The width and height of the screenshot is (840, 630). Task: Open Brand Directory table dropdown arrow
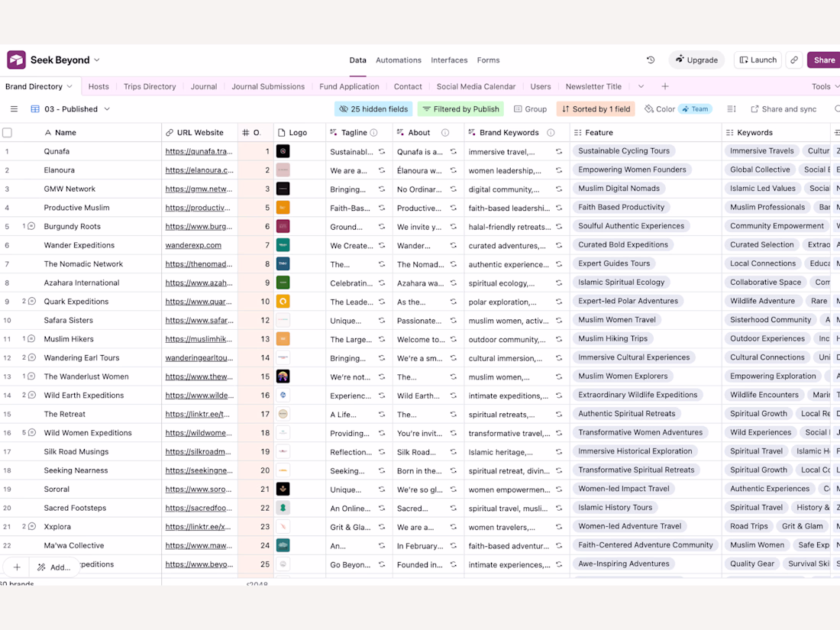click(x=69, y=86)
